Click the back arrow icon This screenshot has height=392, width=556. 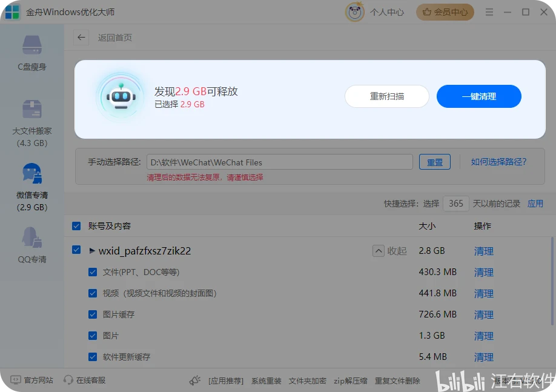[81, 37]
